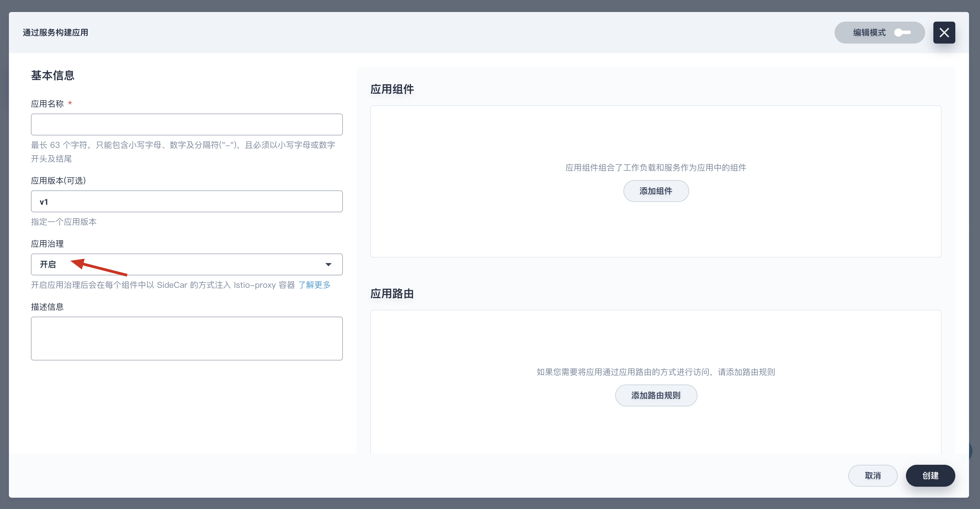
Task: Click the 通过服务构建应用 dialog title
Action: tap(56, 33)
